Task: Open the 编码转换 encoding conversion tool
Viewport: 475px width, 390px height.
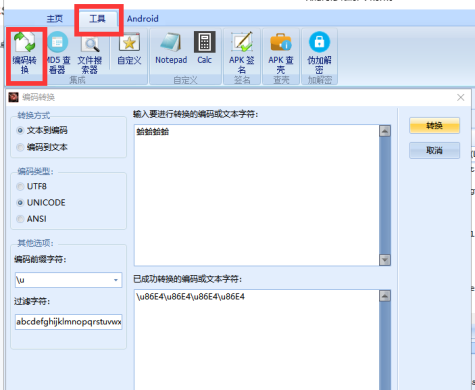Action: coord(25,53)
